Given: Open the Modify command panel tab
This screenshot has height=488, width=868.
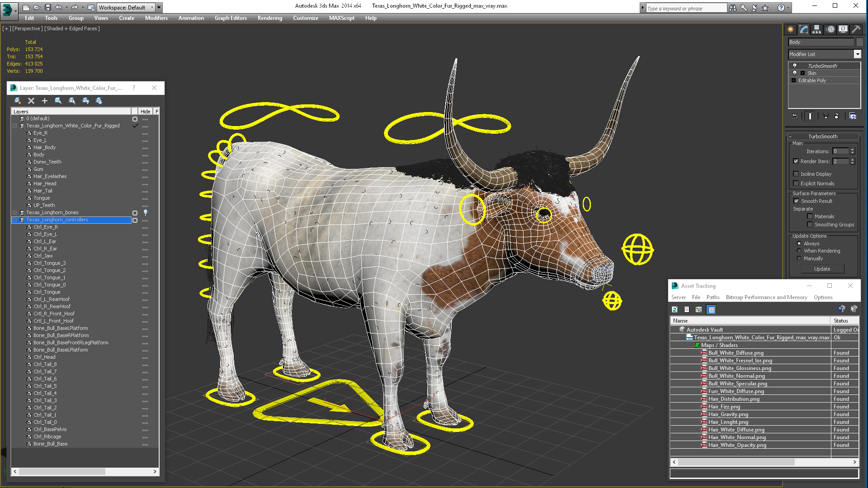Looking at the screenshot, I should [x=803, y=29].
